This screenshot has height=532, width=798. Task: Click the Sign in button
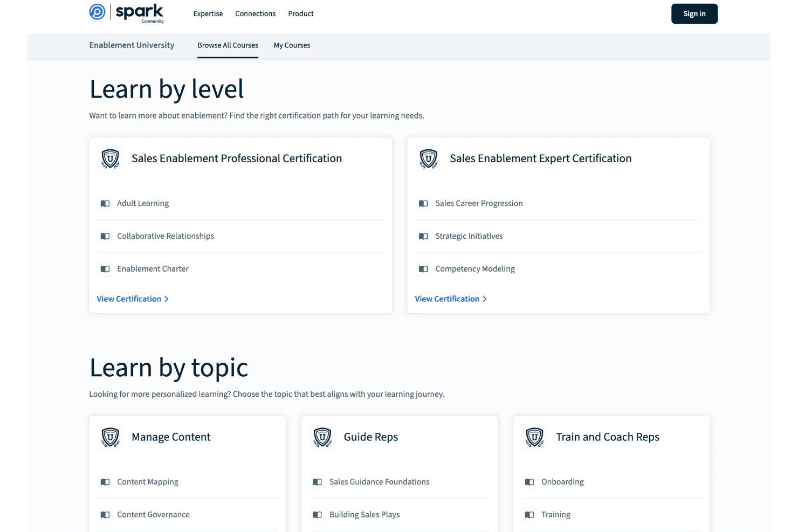click(x=694, y=14)
